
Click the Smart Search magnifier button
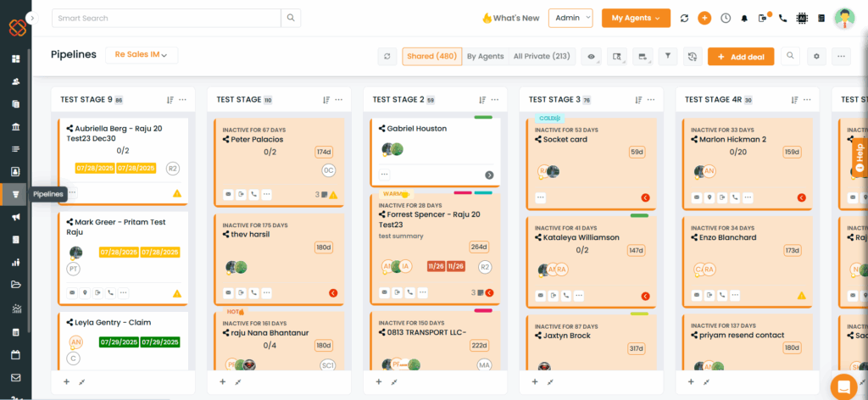pos(291,18)
